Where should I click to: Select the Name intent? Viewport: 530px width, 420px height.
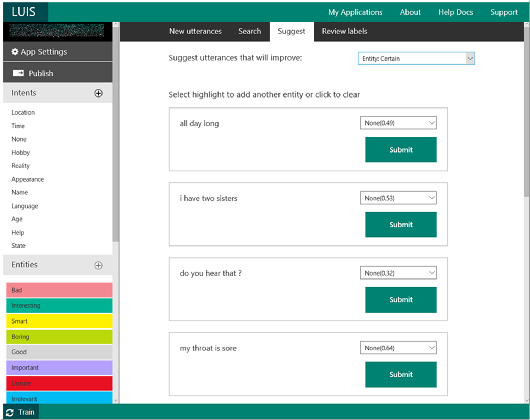20,192
